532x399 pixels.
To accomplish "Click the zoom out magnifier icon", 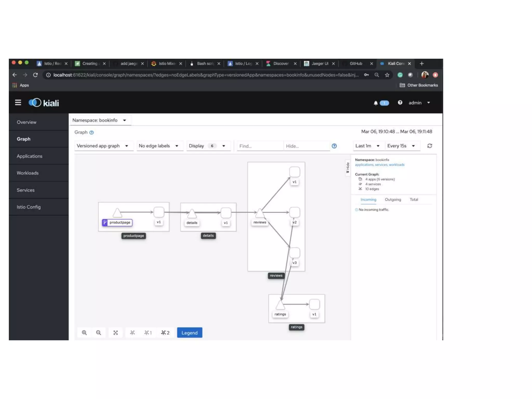I will (x=98, y=333).
